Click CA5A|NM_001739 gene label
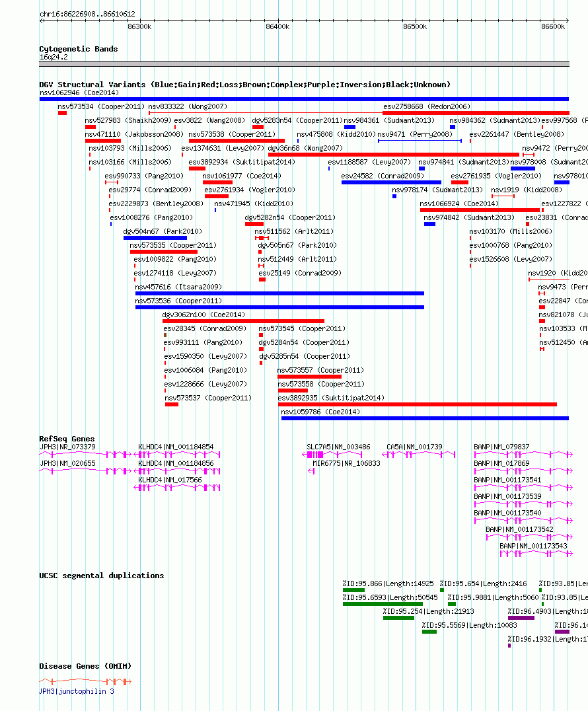 tap(414, 447)
